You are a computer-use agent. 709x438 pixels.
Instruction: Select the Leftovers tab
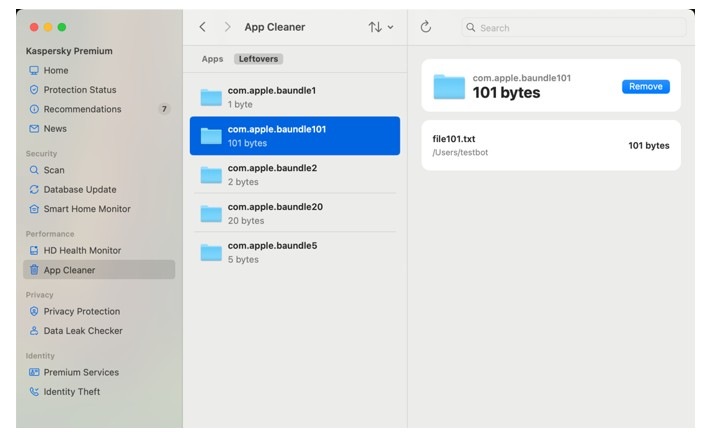point(259,59)
